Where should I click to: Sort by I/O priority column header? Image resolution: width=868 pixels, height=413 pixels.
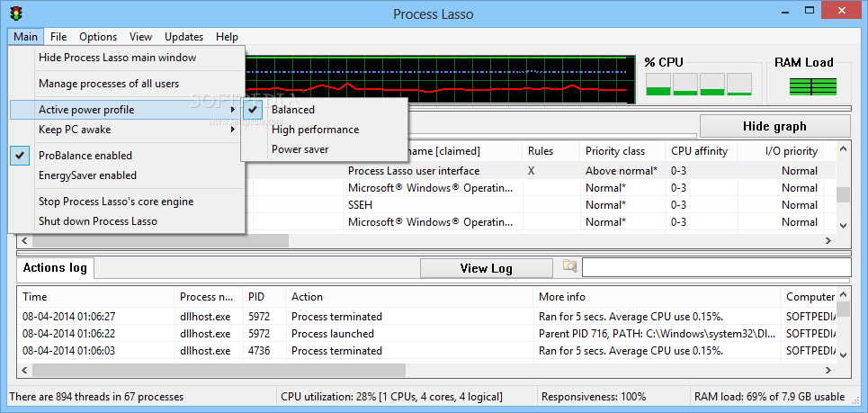(x=780, y=151)
